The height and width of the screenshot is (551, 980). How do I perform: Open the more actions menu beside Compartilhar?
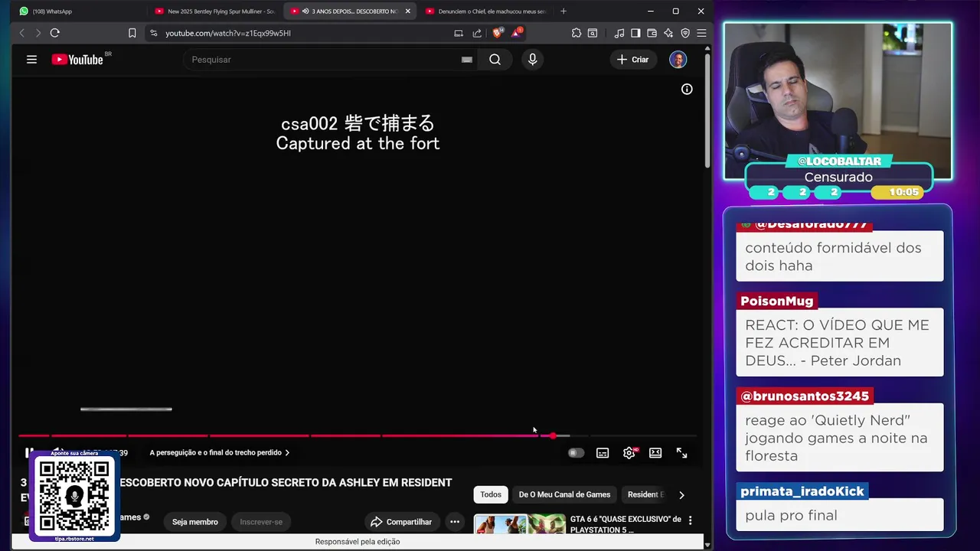coord(455,522)
